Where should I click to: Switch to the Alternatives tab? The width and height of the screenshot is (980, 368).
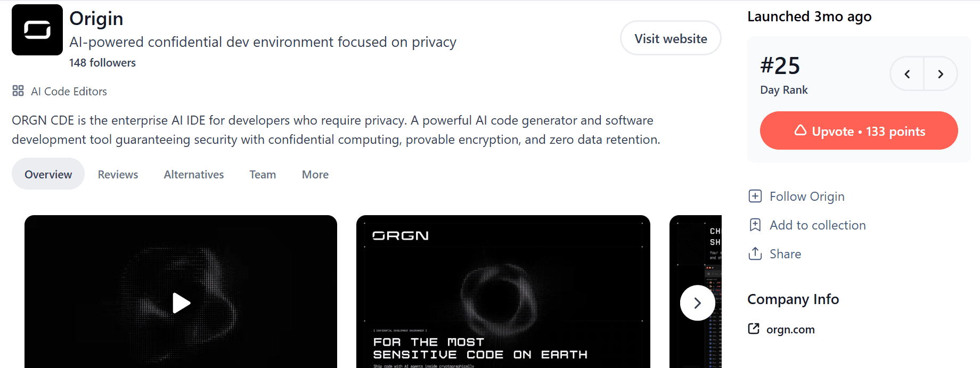[x=194, y=174]
